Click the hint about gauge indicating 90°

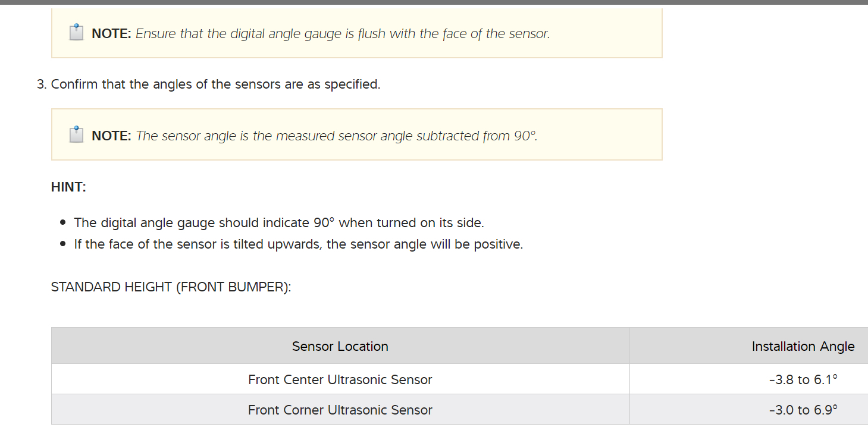278,223
